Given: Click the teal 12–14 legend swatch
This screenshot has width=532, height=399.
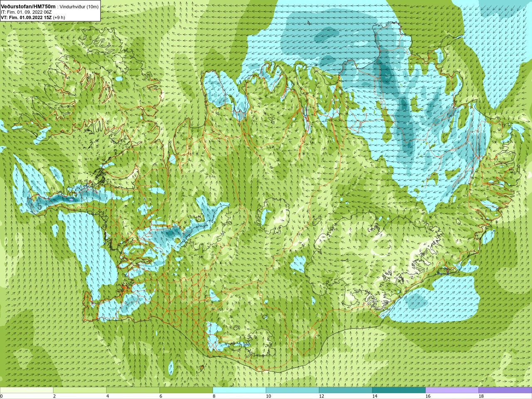Looking at the screenshot, I should 346,390.
